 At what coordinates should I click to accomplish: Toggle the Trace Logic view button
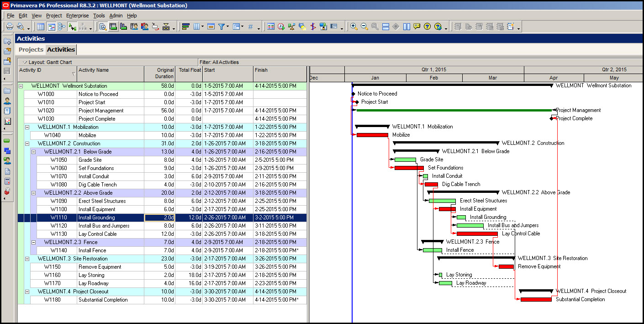click(155, 27)
